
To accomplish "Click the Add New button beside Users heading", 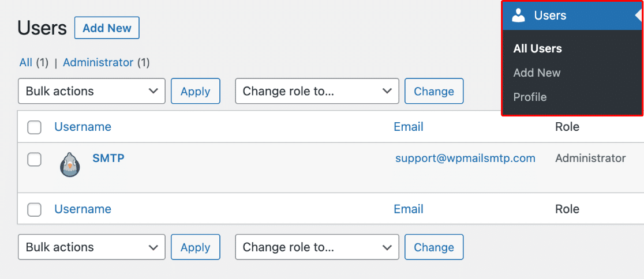I will pyautogui.click(x=107, y=28).
